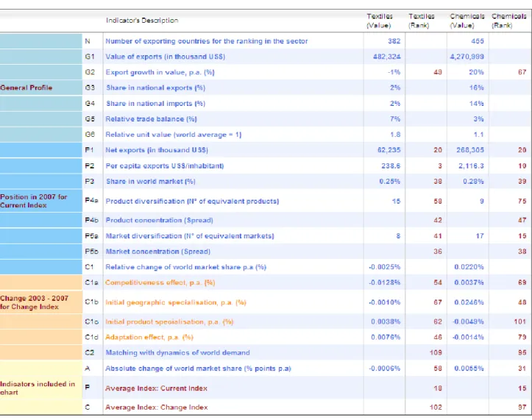Click Chemicals per capita '2,116.3' cell
This screenshot has height=420, width=532.
pyautogui.click(x=471, y=166)
